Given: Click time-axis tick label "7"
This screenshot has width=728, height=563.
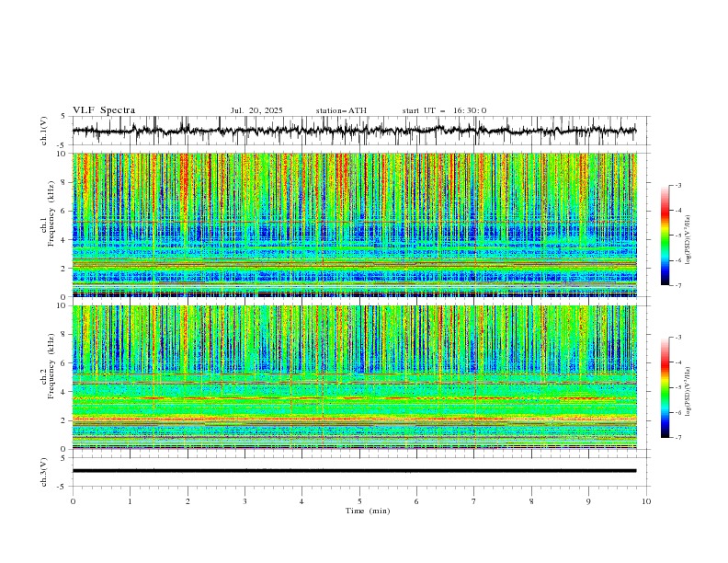Looking at the screenshot, I should (x=474, y=501).
